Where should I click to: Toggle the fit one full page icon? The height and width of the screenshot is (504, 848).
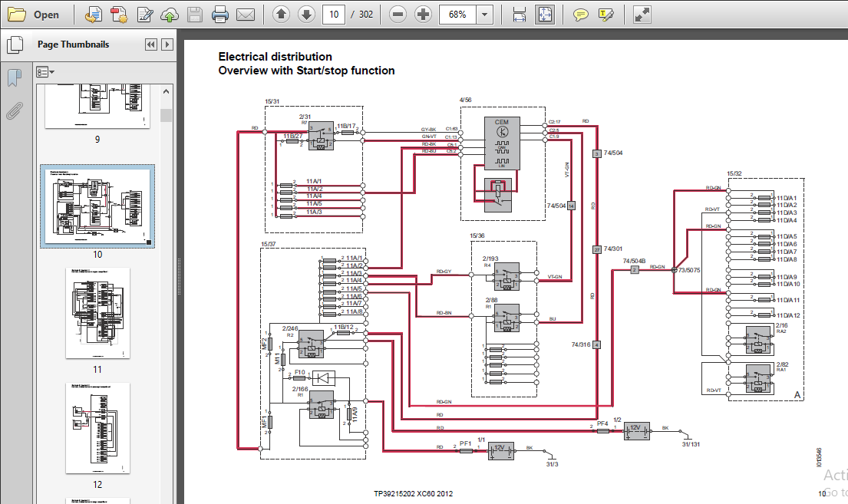(x=545, y=15)
